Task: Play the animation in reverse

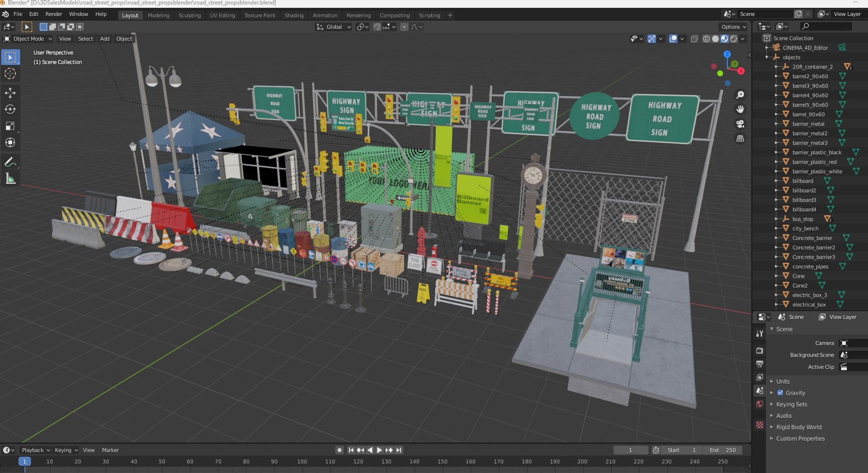Action: 370,450
